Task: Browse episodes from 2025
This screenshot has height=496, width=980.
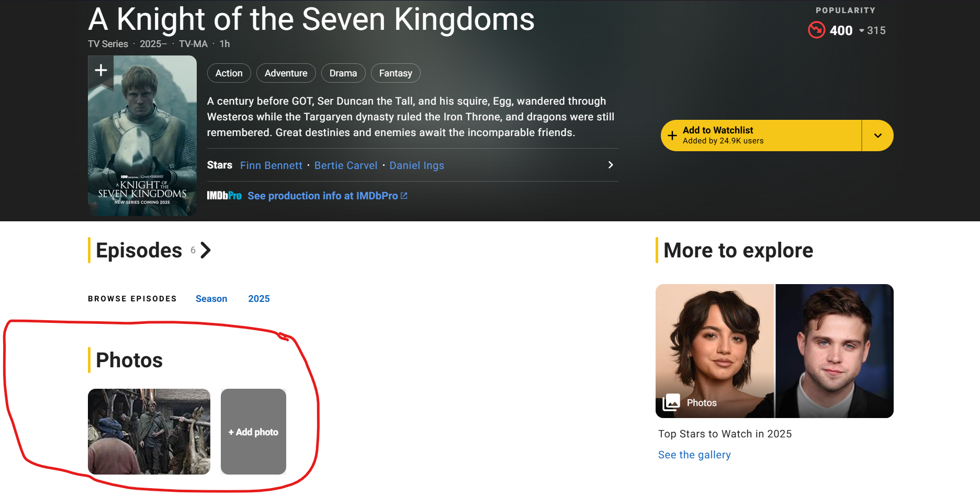Action: (259, 299)
